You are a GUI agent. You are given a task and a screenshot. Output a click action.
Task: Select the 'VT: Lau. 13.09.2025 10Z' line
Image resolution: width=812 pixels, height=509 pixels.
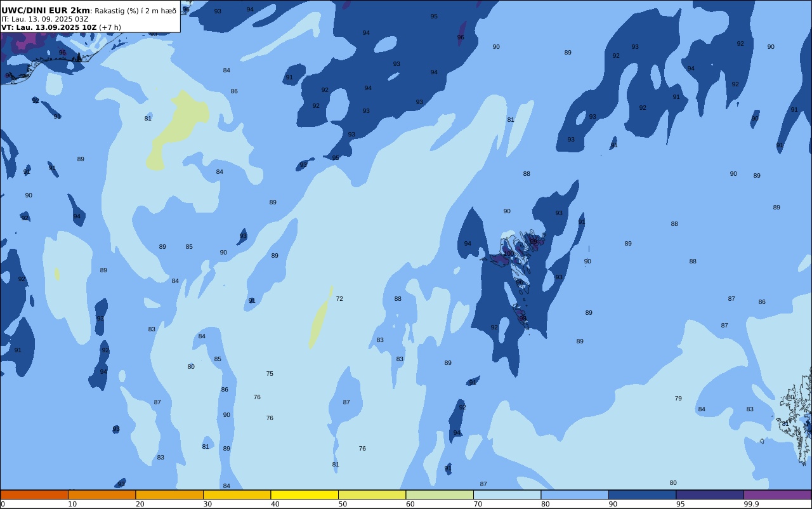click(x=49, y=27)
